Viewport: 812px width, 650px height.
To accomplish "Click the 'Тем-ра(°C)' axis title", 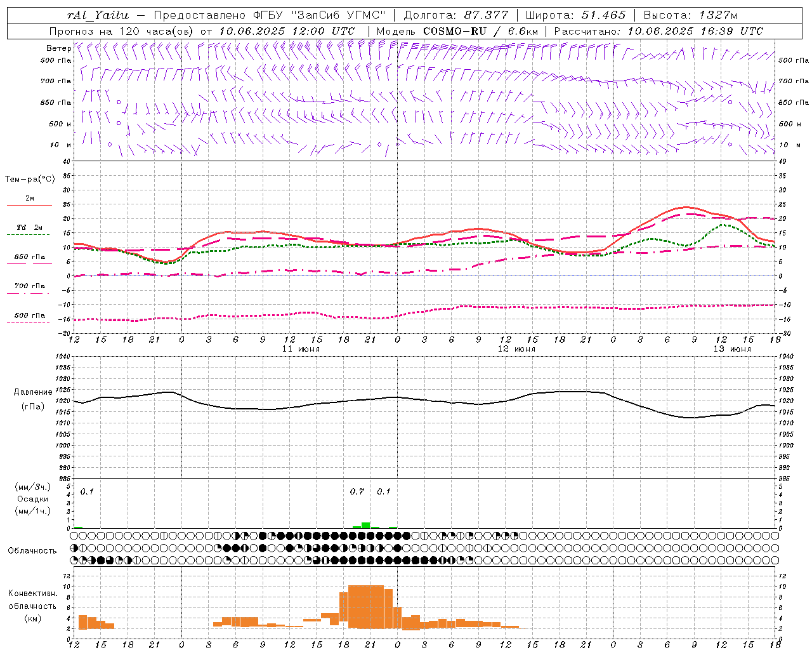I will 30,180.
